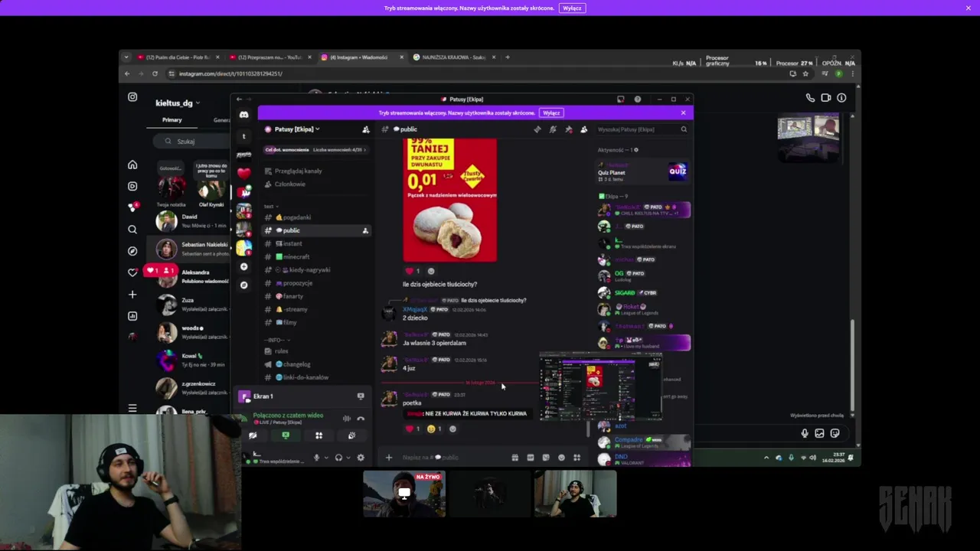Viewport: 980px width, 551px height.
Task: Open notification settings bell in Discord header
Action: pyautogui.click(x=553, y=129)
